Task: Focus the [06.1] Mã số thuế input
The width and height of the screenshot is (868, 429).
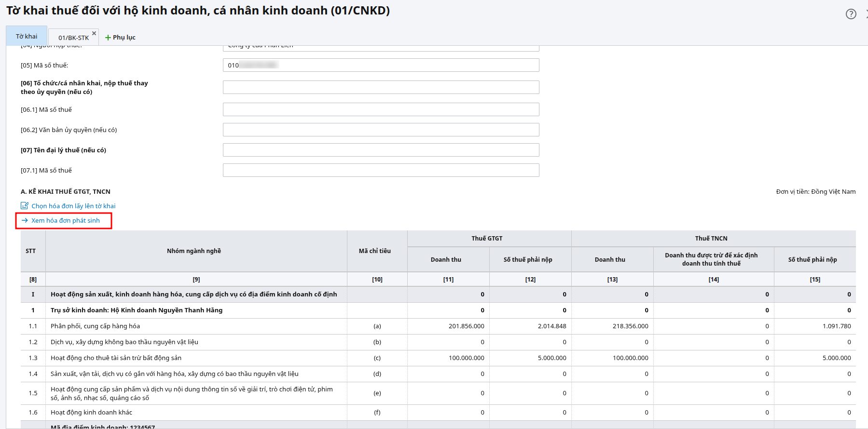Action: click(x=381, y=109)
